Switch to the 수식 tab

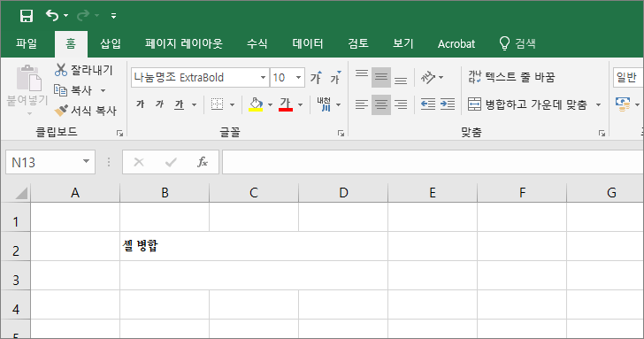[x=257, y=43]
